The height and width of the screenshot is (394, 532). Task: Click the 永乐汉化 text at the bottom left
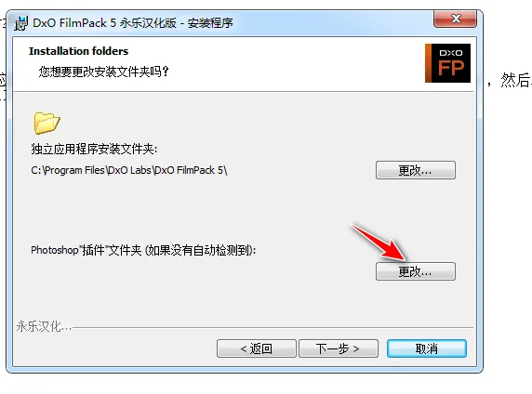tap(44, 326)
